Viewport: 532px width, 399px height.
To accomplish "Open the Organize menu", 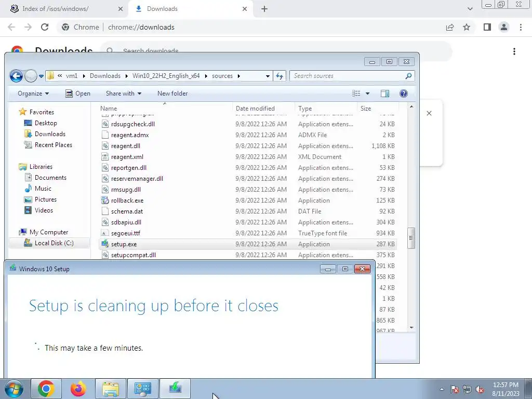I will [x=33, y=94].
